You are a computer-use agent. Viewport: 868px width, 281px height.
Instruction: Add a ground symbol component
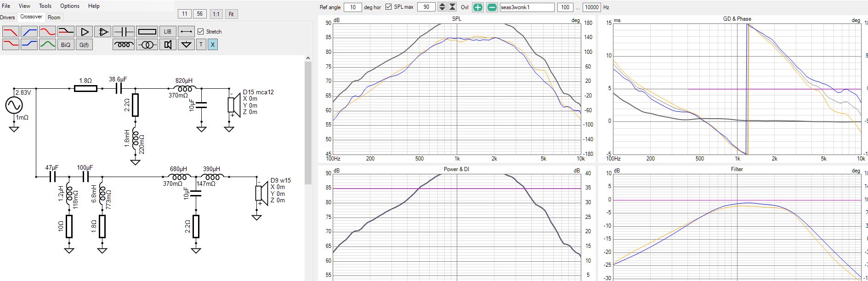click(x=186, y=45)
